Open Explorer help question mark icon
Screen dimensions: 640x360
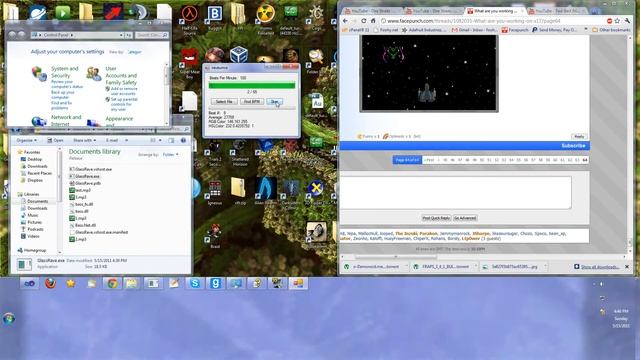pyautogui.click(x=183, y=140)
